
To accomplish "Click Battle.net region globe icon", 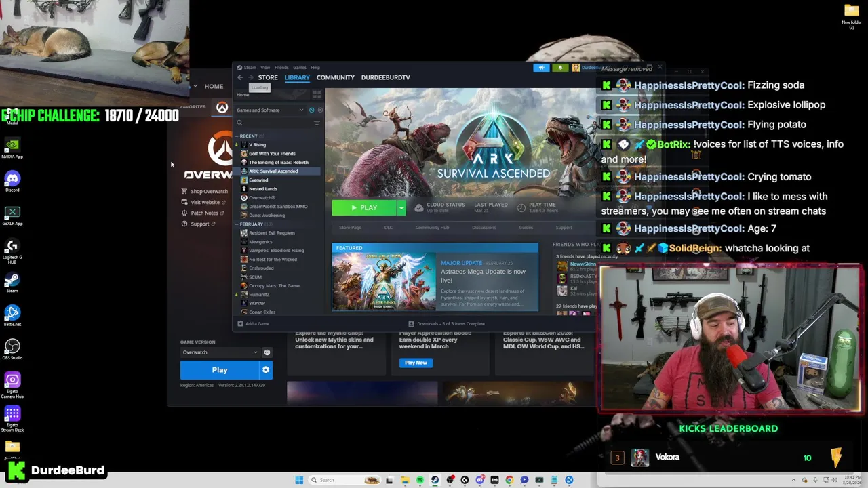I will pos(267,352).
